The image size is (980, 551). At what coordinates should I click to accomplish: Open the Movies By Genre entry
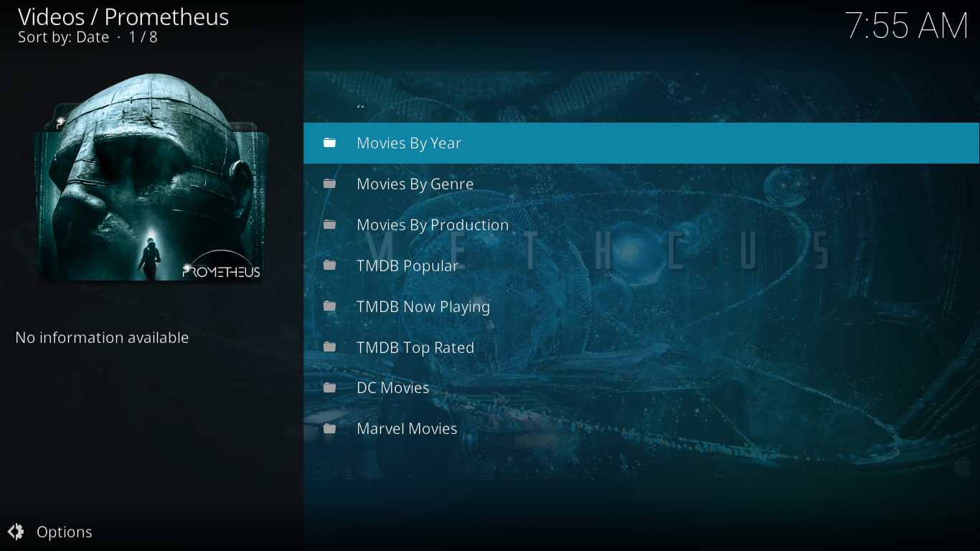(x=641, y=184)
